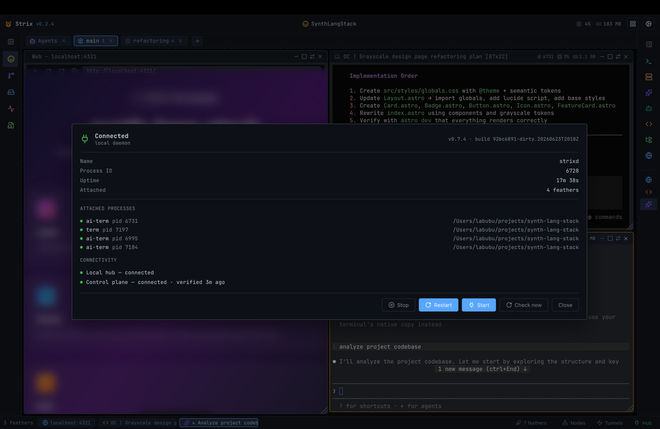Click the green git tree icon in right sidebar
Viewport: 660px width, 429px height.
click(x=649, y=140)
